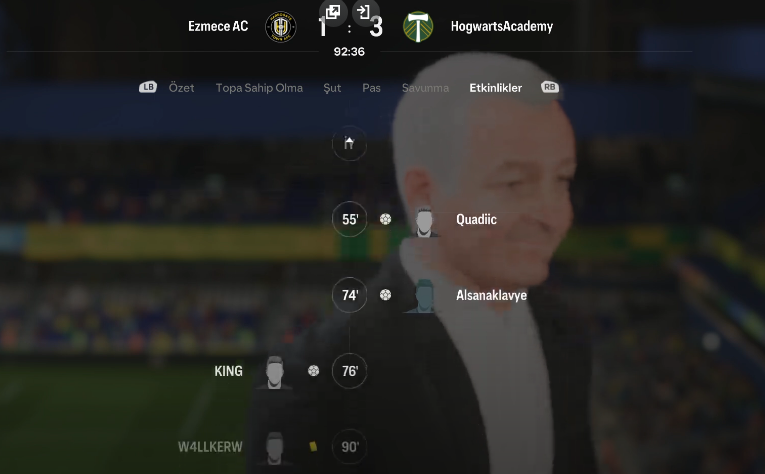Image resolution: width=765 pixels, height=474 pixels.
Task: Switch to the Şut tab
Action: pyautogui.click(x=332, y=88)
